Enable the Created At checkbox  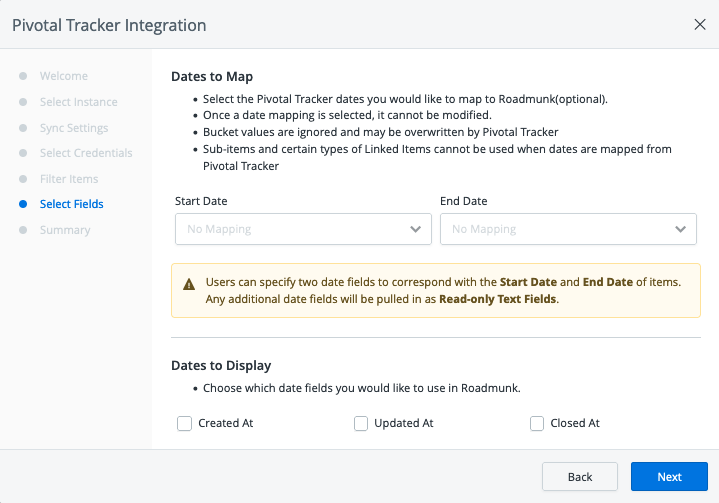coord(184,423)
